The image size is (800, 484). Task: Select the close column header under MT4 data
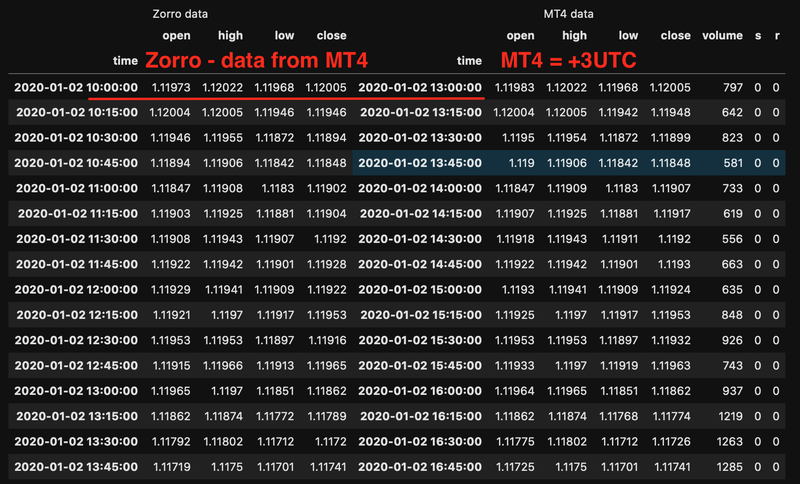tap(675, 36)
